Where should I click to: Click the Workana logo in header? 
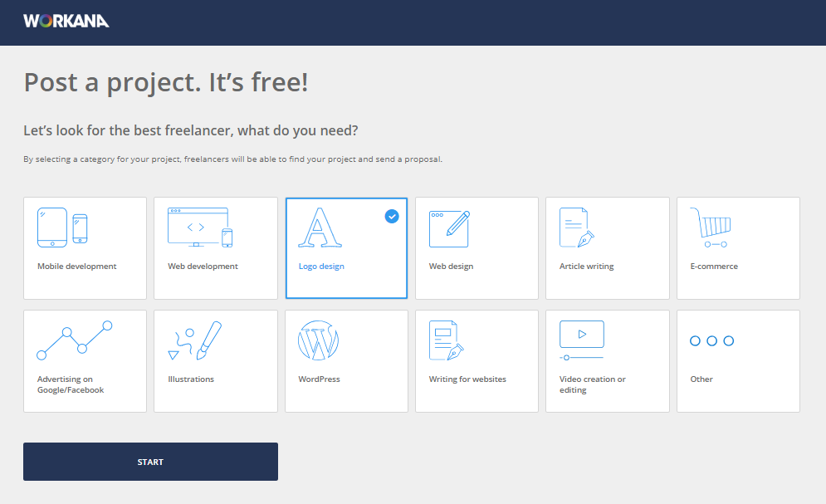tap(66, 21)
